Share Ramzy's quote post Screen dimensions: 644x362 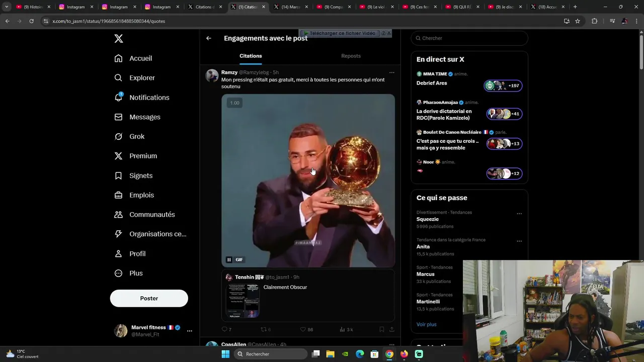(391, 329)
